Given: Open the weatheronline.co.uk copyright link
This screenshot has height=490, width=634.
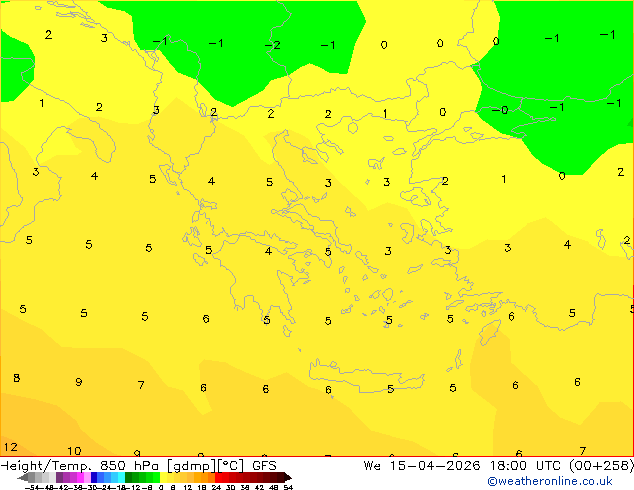Looking at the screenshot, I should (549, 481).
